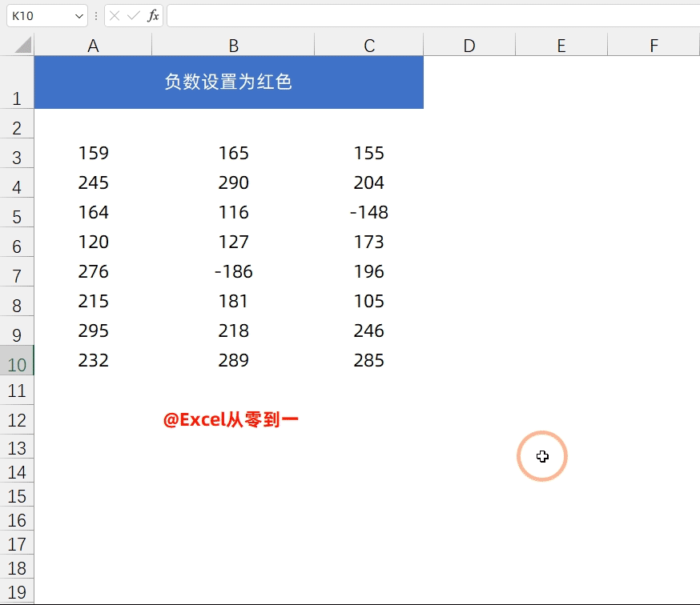
Task: Select column D header
Action: tap(469, 45)
